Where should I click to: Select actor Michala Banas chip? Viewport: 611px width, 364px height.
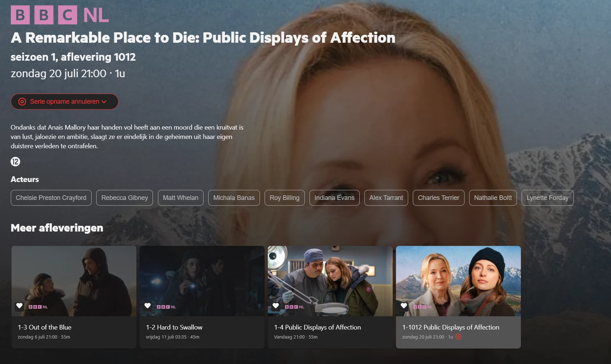click(234, 198)
